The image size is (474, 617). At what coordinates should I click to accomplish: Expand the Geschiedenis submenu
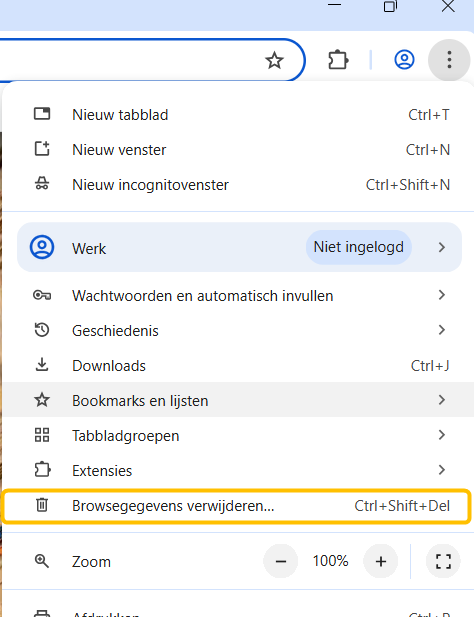[238, 331]
